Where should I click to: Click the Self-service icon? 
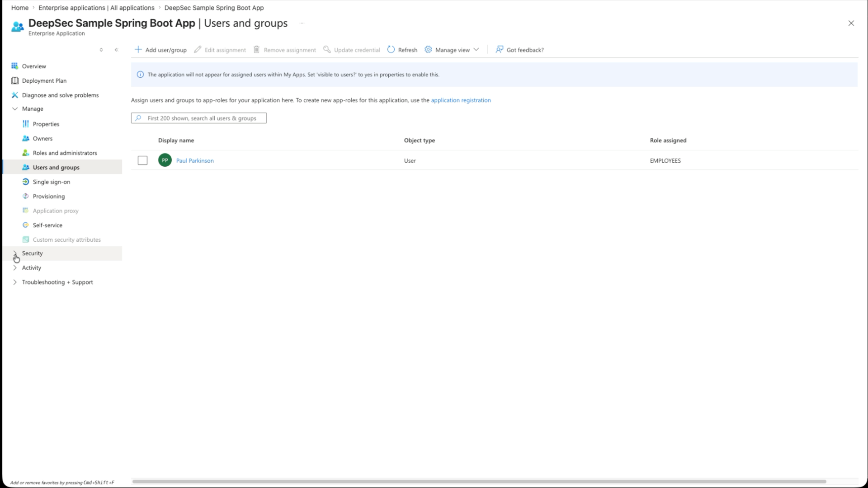point(25,225)
